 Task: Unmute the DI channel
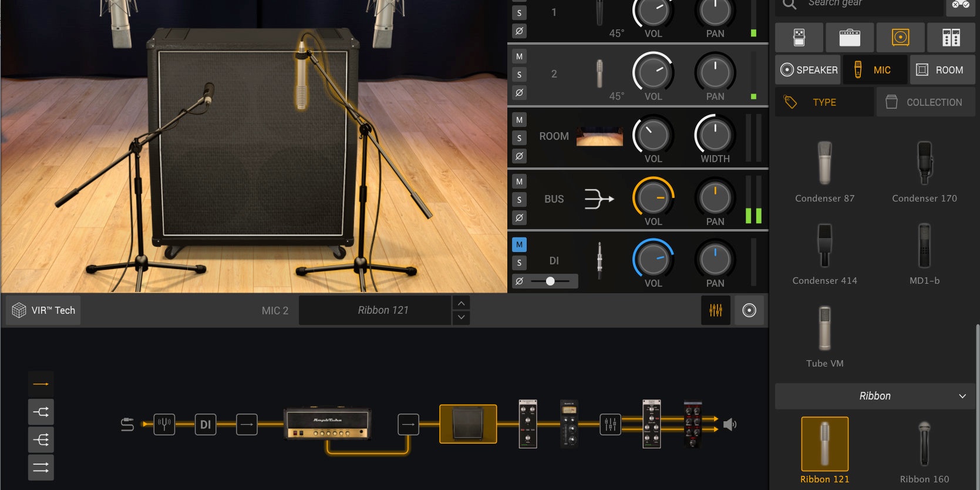coord(519,244)
